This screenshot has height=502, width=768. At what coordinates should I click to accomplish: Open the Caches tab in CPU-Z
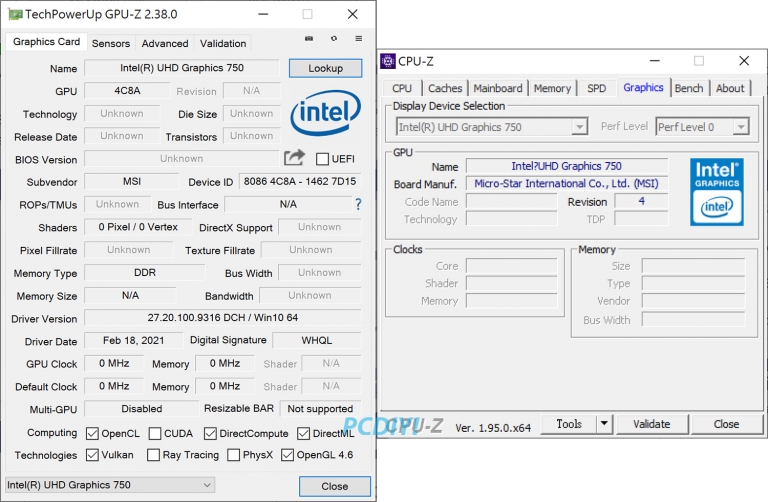click(x=445, y=89)
